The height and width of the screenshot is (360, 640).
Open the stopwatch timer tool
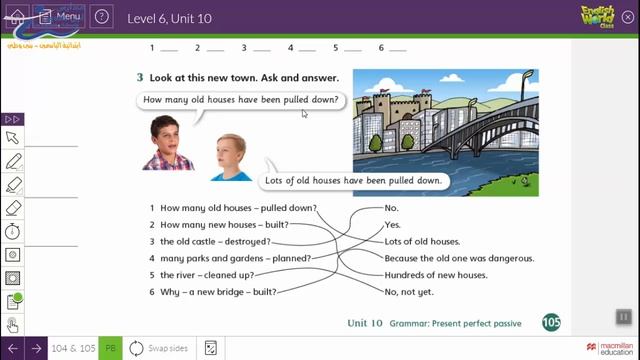[12, 231]
